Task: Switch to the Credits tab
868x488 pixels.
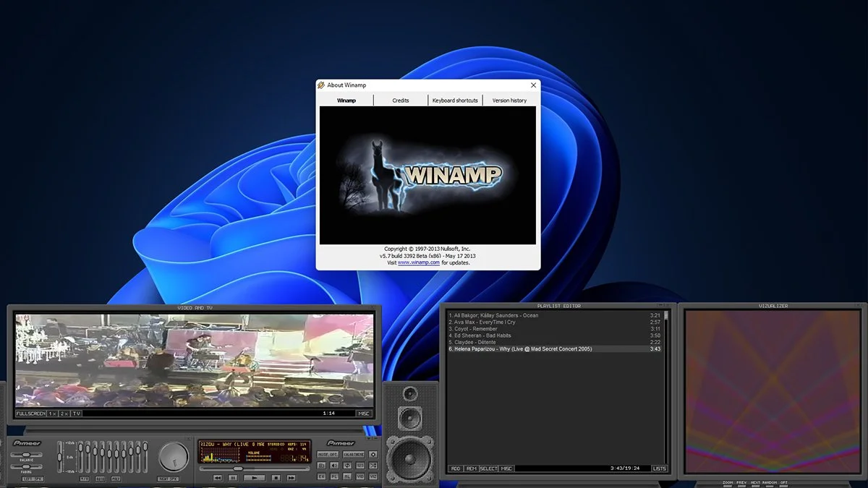Action: 401,100
